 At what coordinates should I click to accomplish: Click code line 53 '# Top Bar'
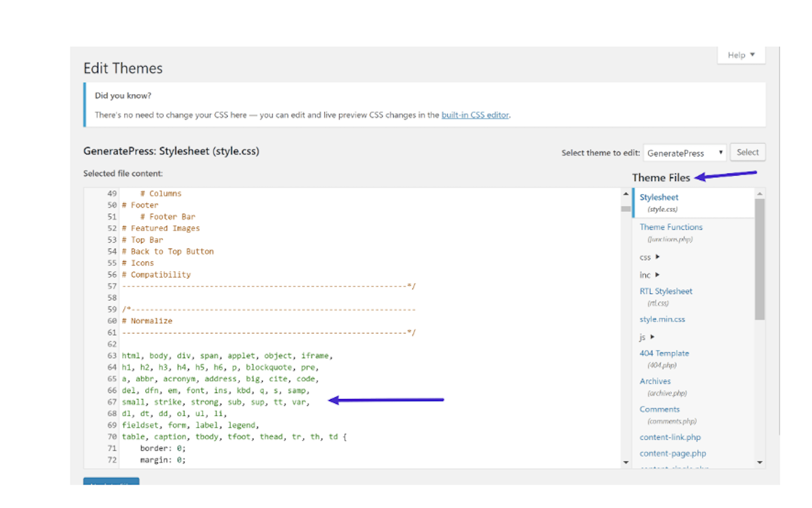[x=142, y=240]
